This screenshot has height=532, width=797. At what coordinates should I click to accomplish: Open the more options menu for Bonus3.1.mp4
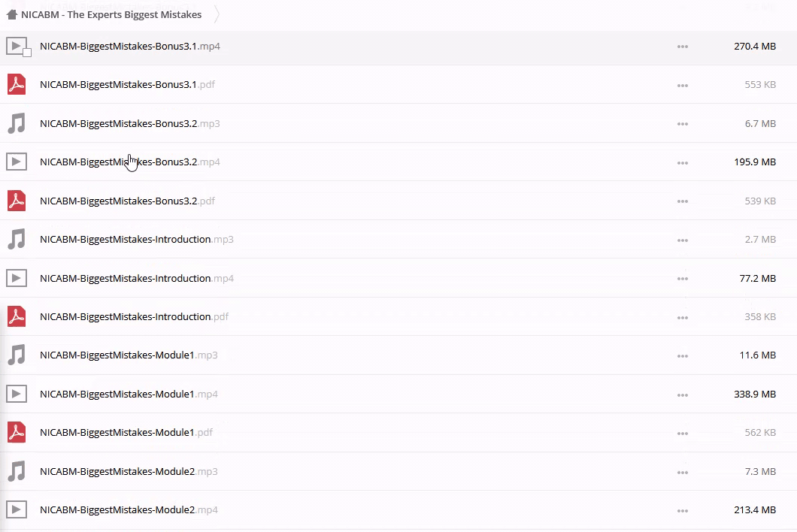point(682,47)
